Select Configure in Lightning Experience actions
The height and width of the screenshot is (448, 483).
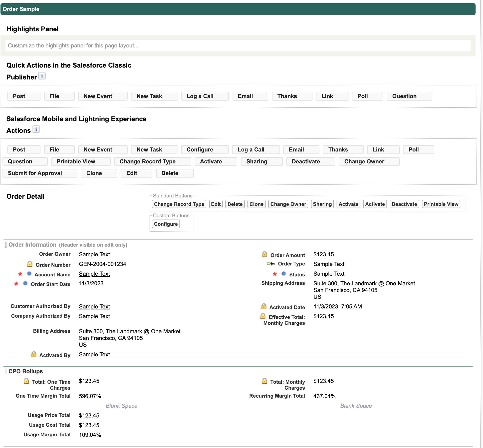click(x=205, y=150)
